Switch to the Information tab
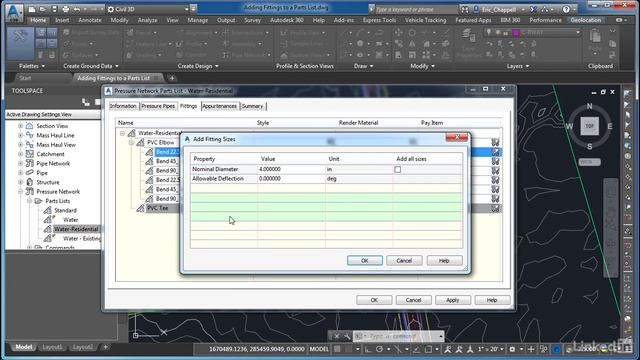 (x=123, y=106)
